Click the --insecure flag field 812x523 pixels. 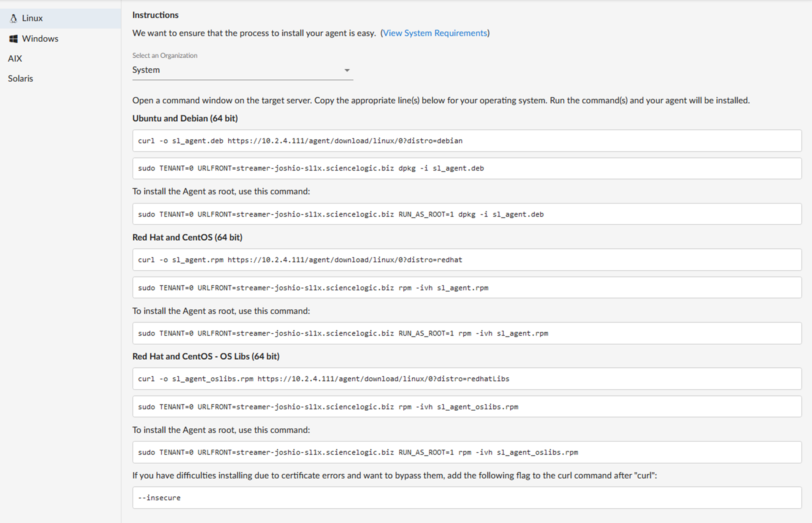(467, 498)
